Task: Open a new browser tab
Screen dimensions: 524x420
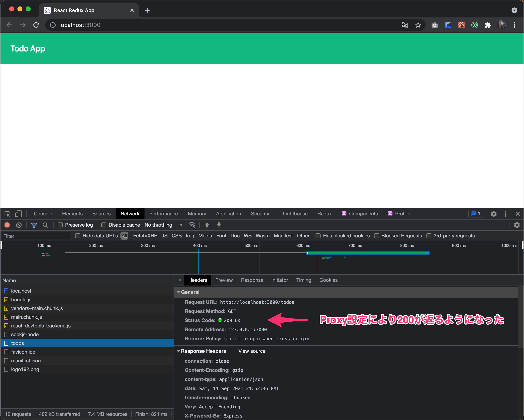Action: point(148,10)
